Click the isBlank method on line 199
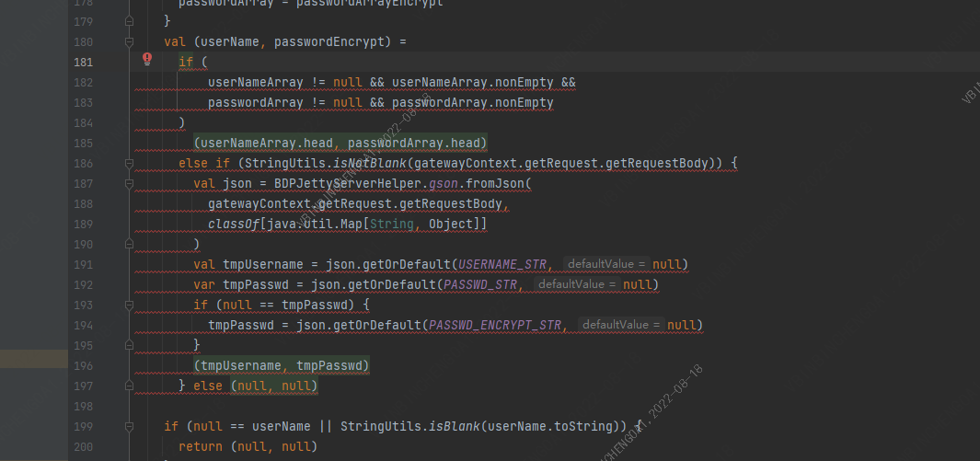 coord(454,426)
